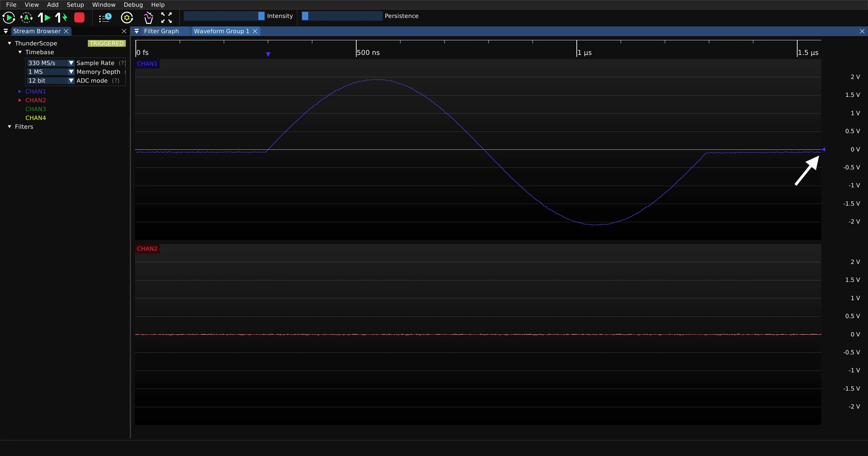
Task: Show Sample Rate help question mark
Action: (x=122, y=63)
